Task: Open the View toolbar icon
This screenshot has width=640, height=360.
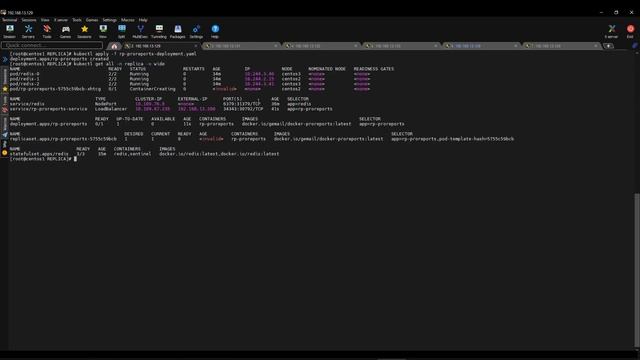Action: (103, 31)
